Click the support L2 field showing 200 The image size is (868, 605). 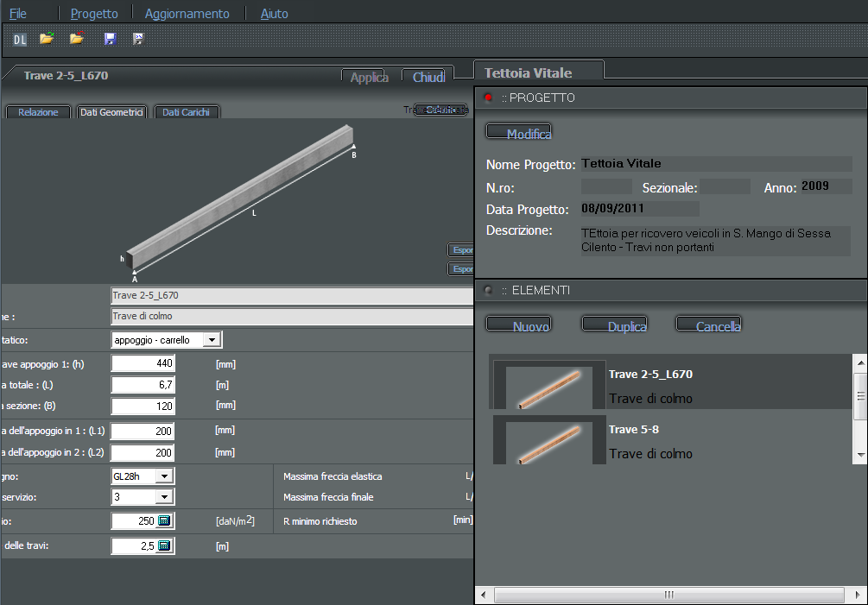pyautogui.click(x=143, y=452)
